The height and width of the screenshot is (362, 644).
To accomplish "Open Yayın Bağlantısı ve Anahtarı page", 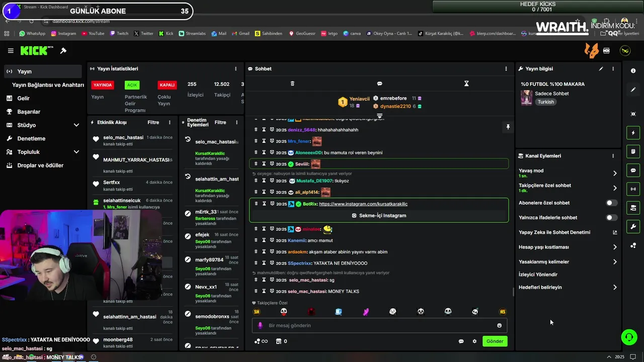I will 48,85.
